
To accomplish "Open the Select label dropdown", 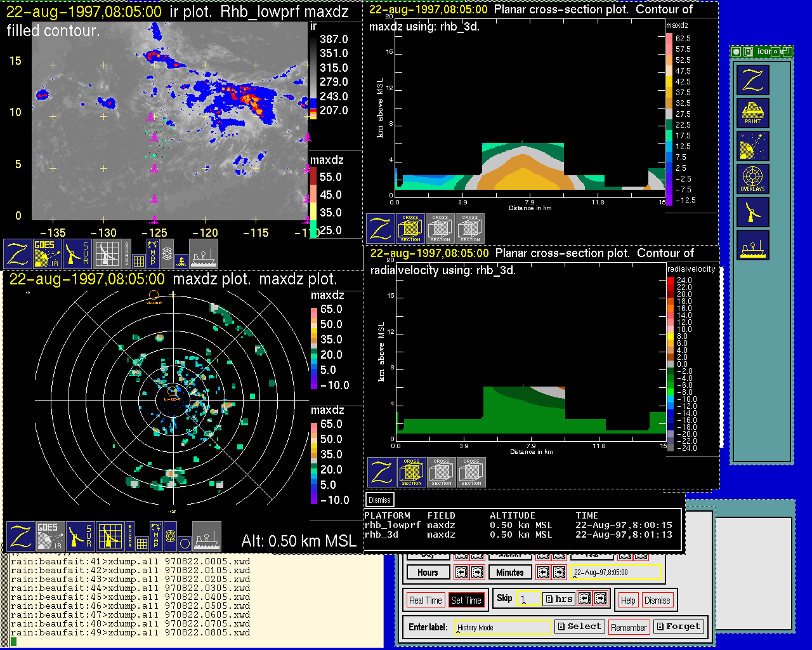I will pyautogui.click(x=580, y=627).
